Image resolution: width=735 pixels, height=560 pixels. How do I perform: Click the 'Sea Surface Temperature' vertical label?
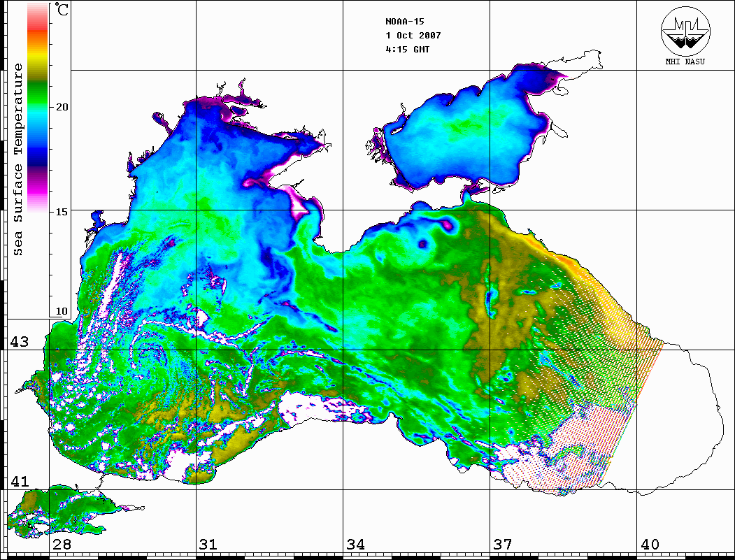[17, 159]
